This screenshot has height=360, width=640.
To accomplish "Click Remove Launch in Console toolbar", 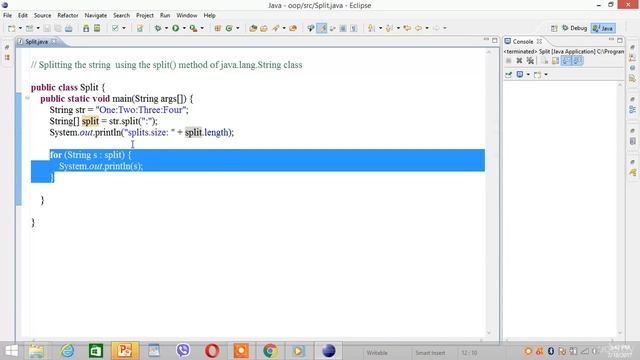I will pos(519,61).
